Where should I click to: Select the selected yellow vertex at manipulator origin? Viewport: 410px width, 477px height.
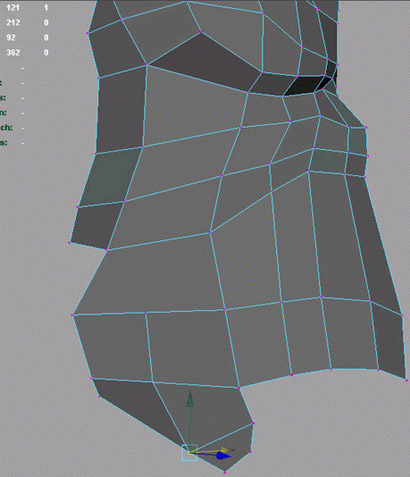[189, 453]
